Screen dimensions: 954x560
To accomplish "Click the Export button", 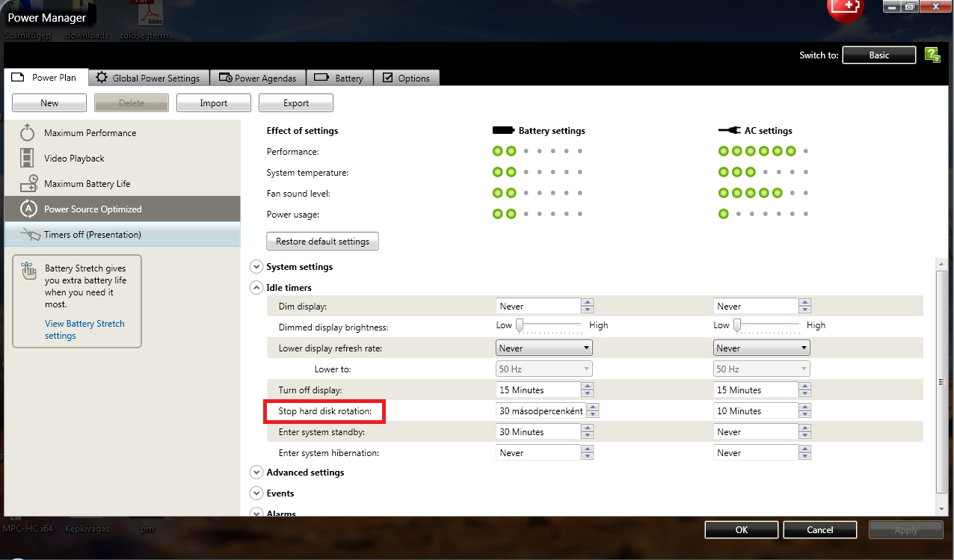I will (x=296, y=103).
